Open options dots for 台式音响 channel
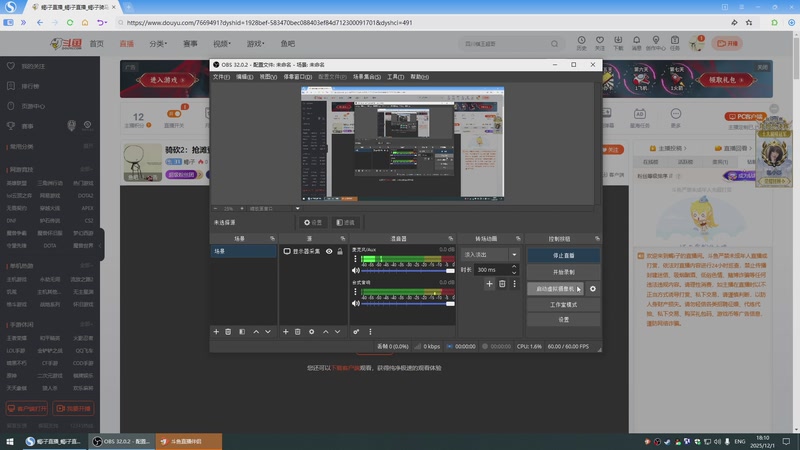Screen dimensions: 800x450 356,292
